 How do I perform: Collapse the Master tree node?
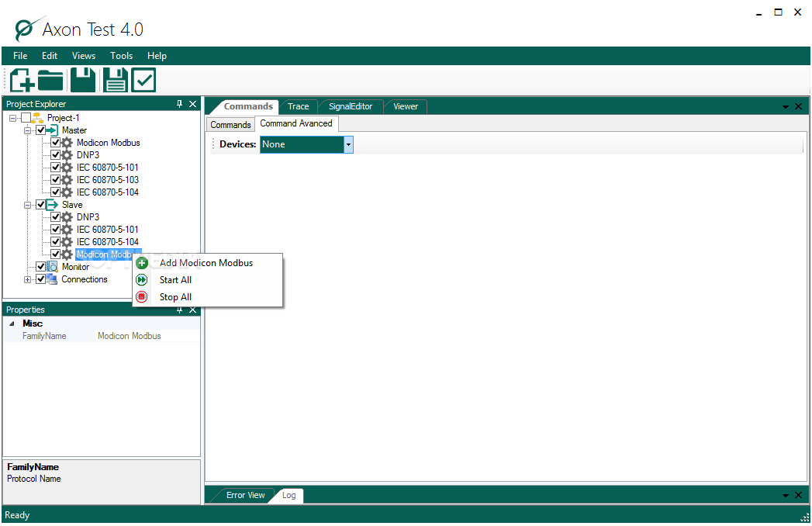point(27,130)
